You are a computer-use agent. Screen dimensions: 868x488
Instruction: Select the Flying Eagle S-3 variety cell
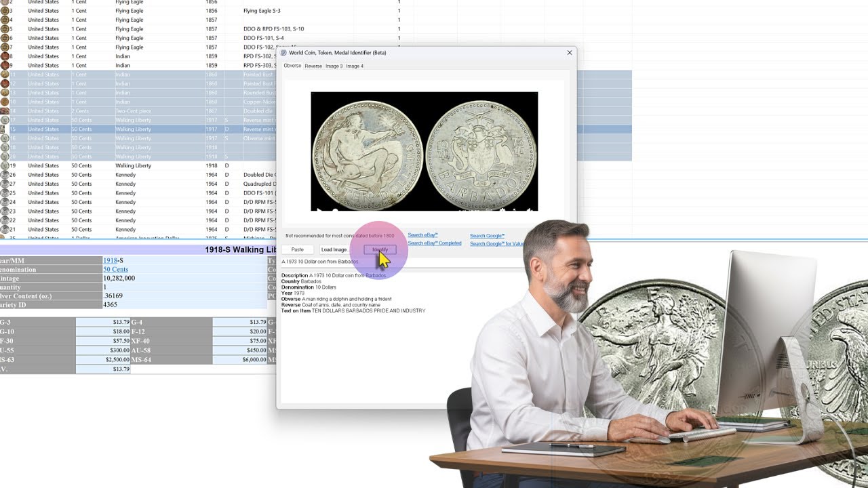[262, 11]
